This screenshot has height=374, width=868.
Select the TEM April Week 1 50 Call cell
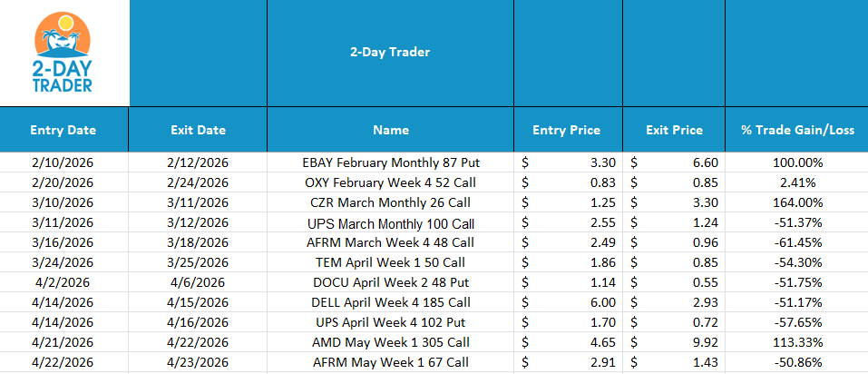pyautogui.click(x=390, y=262)
